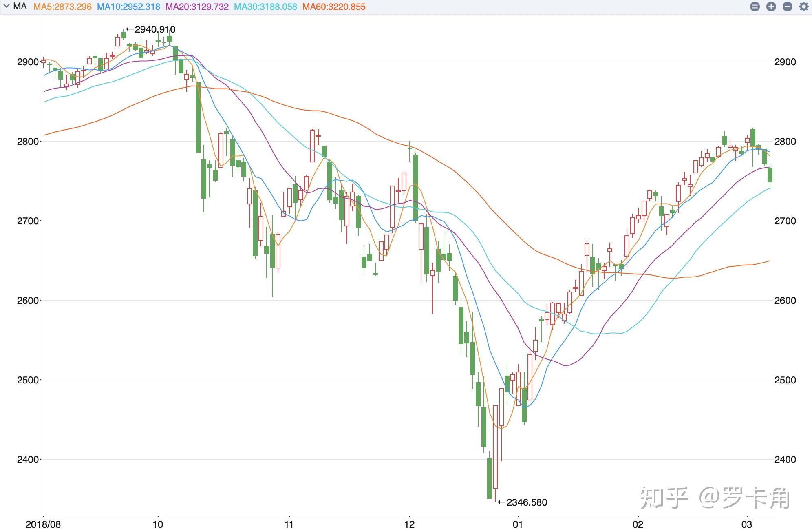Select the MA30 legend value
Viewport: 812px width, 531px height.
(x=265, y=7)
